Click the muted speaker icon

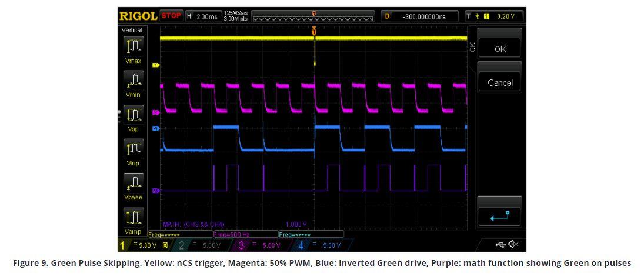tap(513, 245)
